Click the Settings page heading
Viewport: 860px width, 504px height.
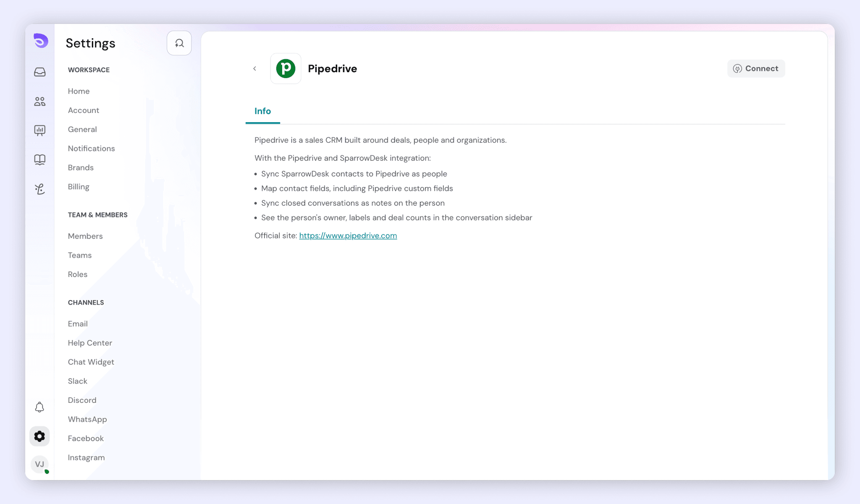(91, 43)
